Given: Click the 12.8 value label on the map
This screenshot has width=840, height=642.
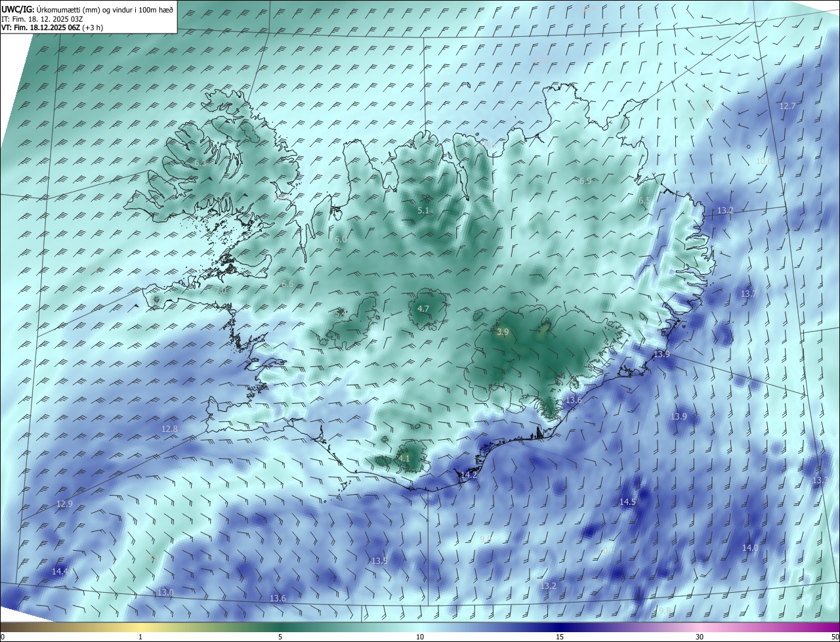Looking at the screenshot, I should pyautogui.click(x=169, y=429).
